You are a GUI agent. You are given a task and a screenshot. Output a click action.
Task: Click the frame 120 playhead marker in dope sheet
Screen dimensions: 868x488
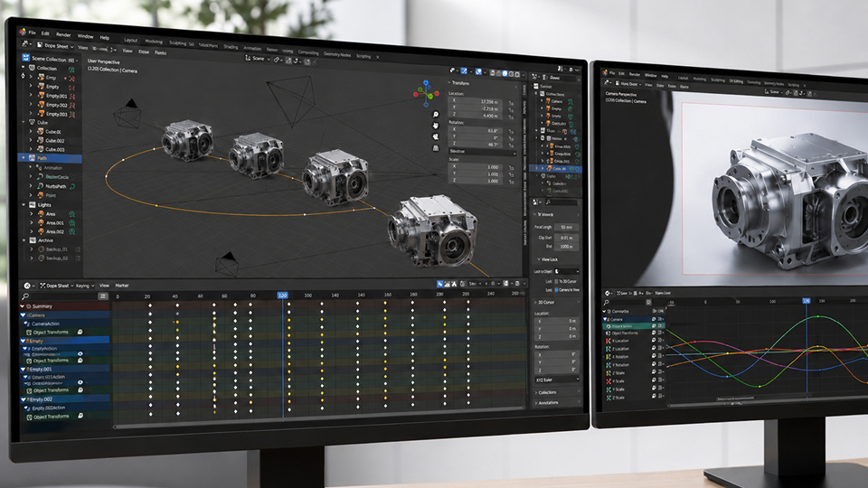pyautogui.click(x=282, y=296)
